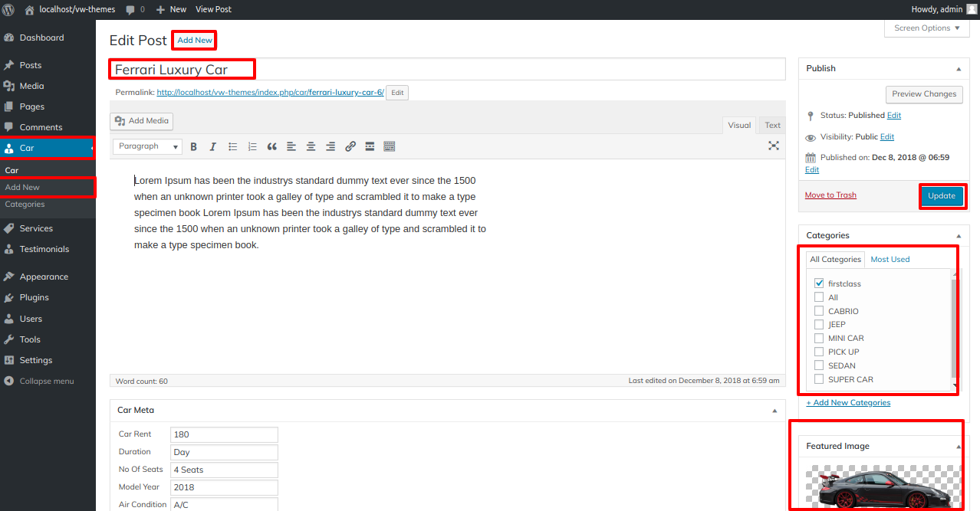Viewport: 980px width, 511px height.
Task: Toggle bold formatting in editor toolbar
Action: 194,146
